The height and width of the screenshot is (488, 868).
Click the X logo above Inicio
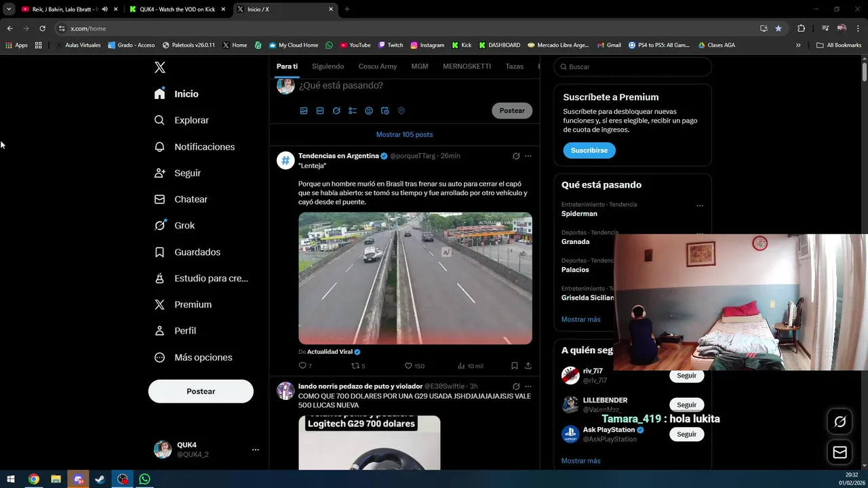[x=159, y=67]
